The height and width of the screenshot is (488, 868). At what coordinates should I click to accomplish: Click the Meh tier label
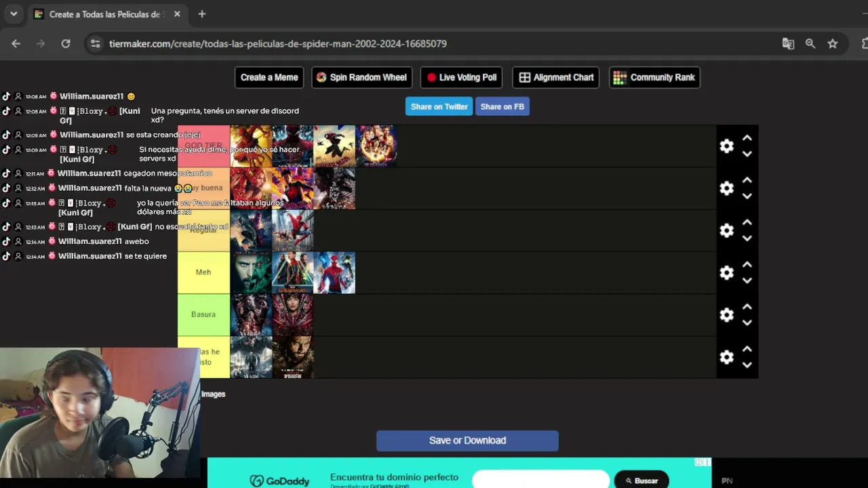coord(203,272)
